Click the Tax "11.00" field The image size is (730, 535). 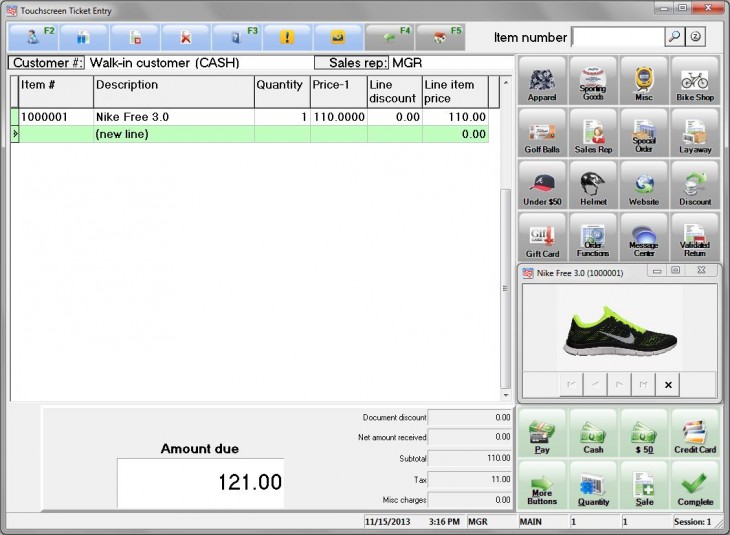(x=470, y=479)
